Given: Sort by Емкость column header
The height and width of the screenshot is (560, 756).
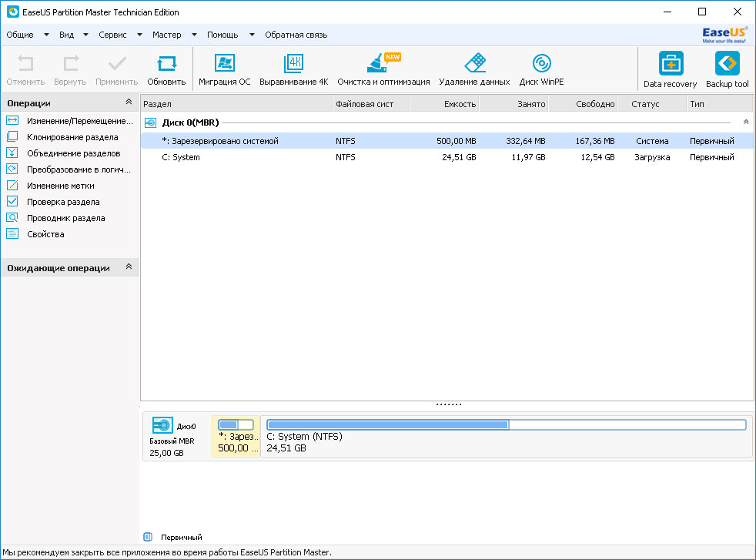Looking at the screenshot, I should pyautogui.click(x=444, y=104).
